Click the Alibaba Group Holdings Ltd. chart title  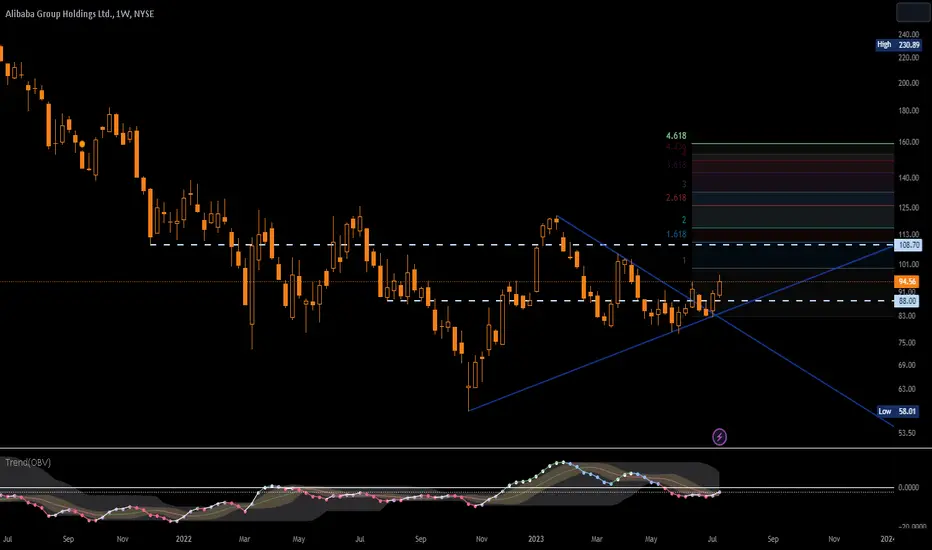80,14
